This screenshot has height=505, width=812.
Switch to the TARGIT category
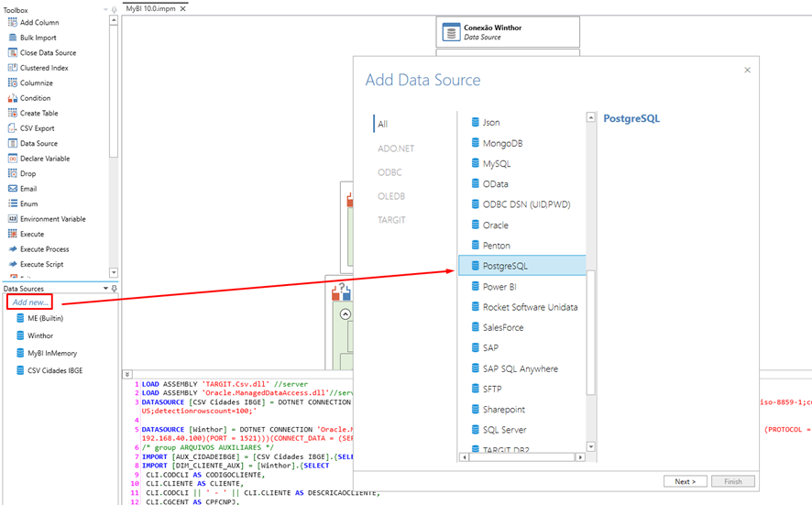(391, 220)
